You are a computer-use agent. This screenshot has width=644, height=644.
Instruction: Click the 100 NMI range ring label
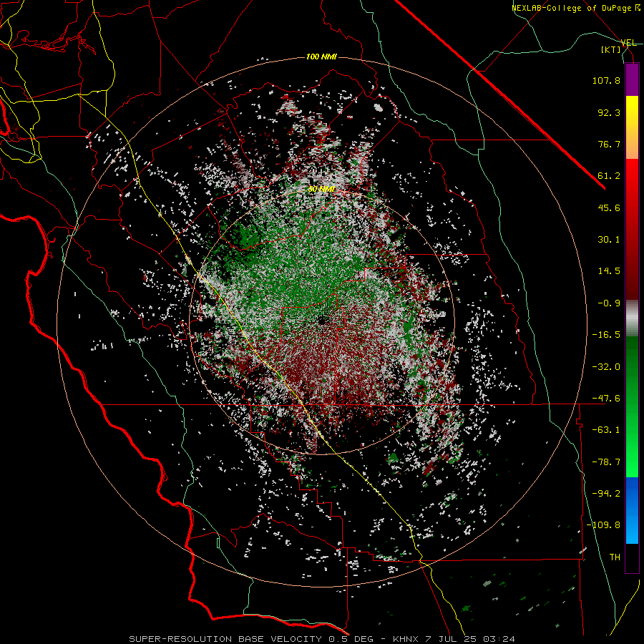(x=321, y=57)
